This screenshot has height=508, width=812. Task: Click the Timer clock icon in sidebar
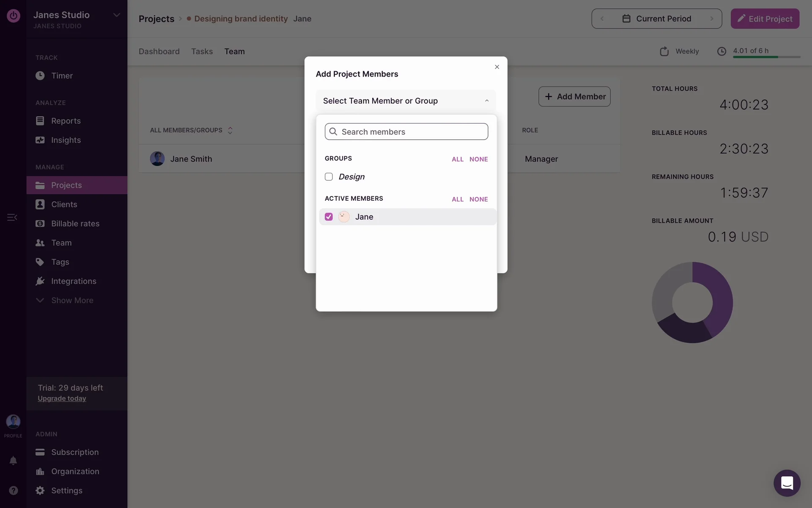pos(40,76)
